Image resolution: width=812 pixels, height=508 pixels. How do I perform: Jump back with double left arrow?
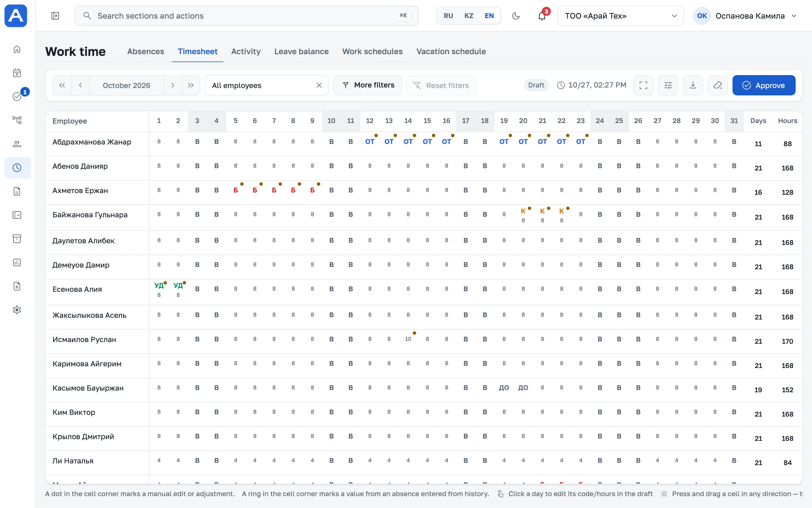(x=62, y=85)
